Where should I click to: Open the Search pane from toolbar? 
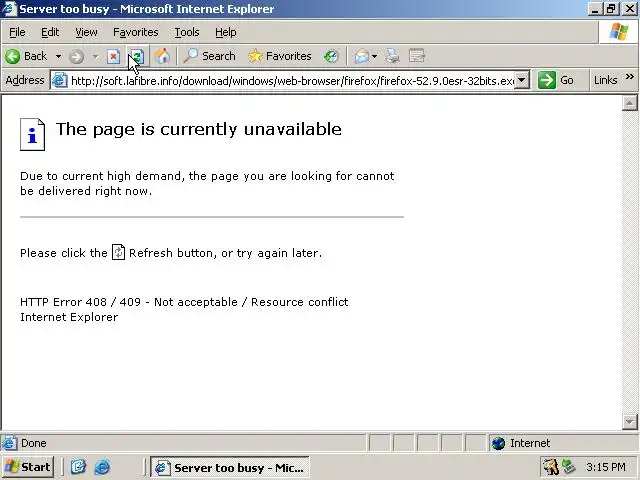209,56
